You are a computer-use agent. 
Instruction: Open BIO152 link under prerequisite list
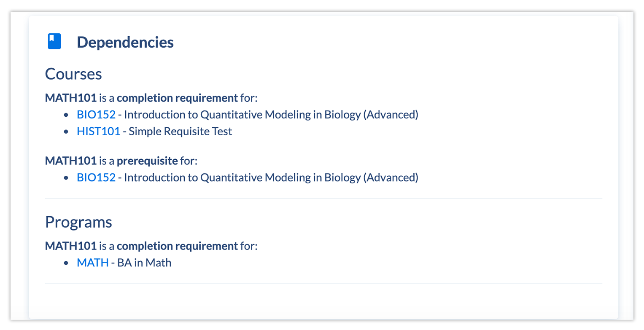[96, 177]
